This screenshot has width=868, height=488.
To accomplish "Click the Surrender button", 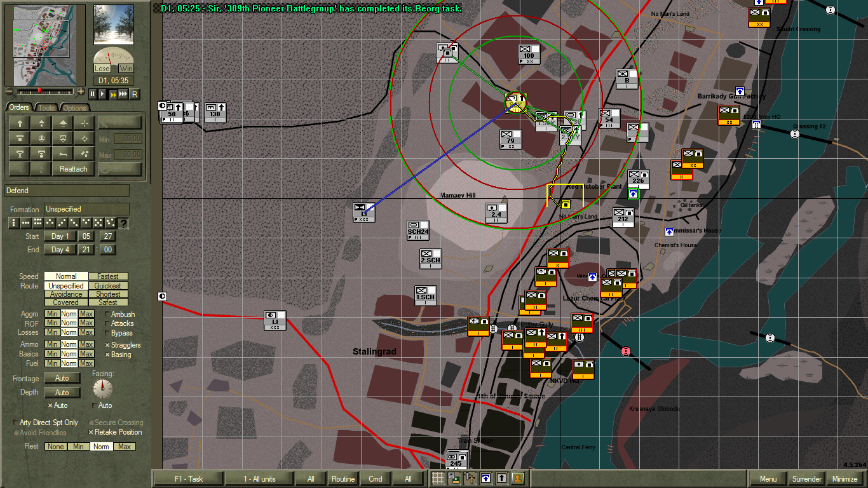I will [x=806, y=478].
